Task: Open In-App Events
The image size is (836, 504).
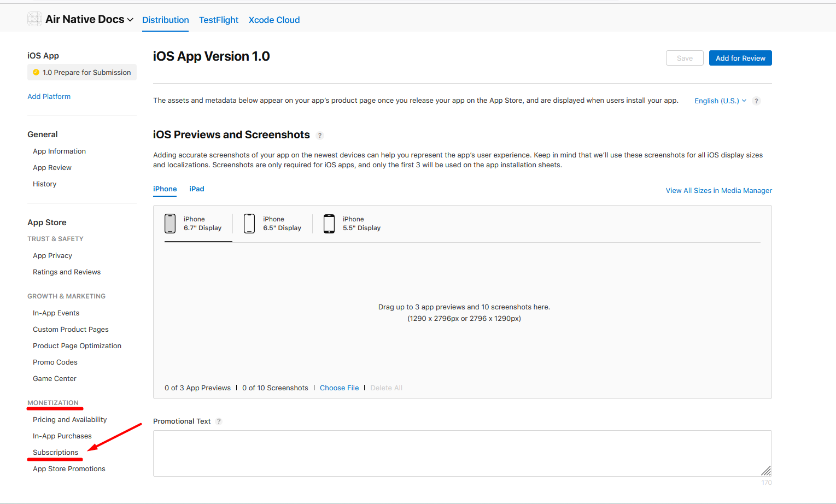Action: pos(56,313)
